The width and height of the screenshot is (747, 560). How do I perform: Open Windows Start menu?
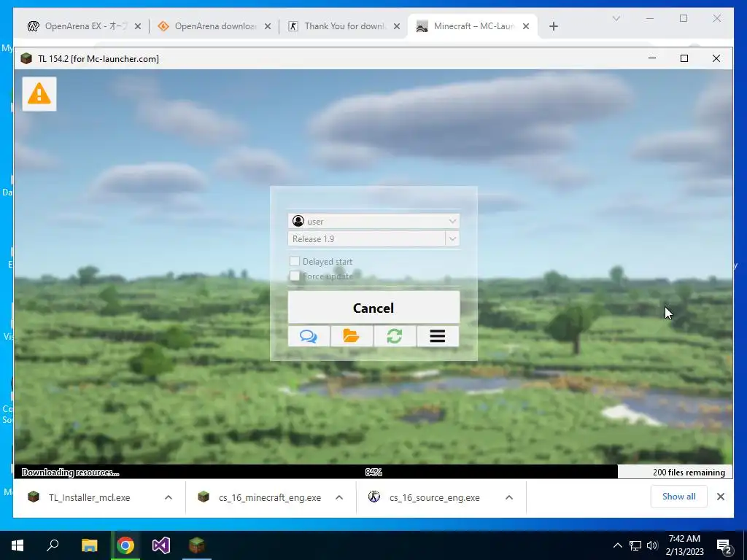pyautogui.click(x=18, y=545)
